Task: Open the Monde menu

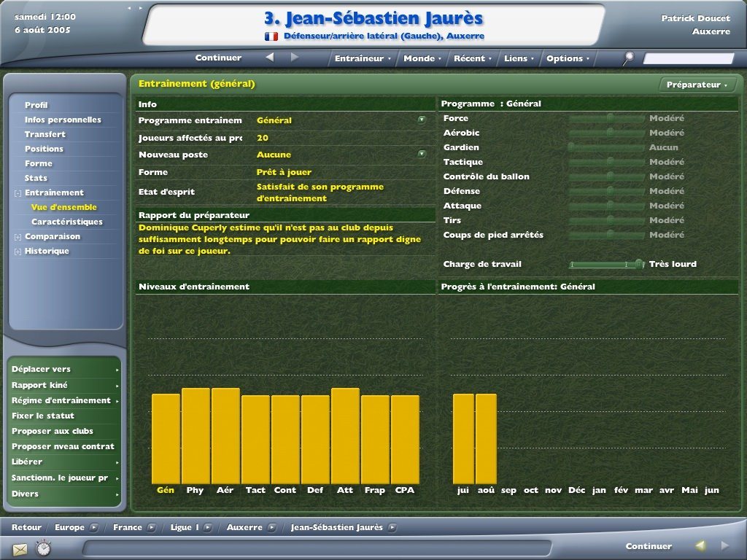Action: click(422, 58)
